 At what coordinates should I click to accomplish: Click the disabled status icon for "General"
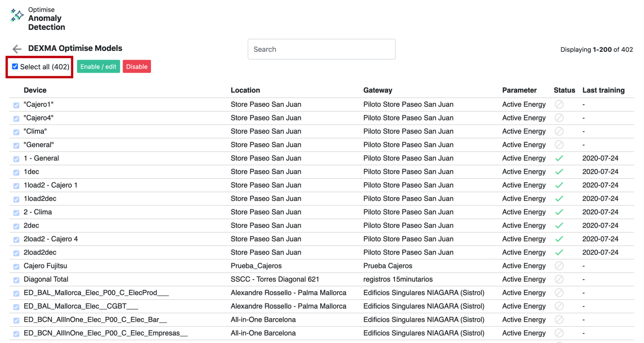pos(559,145)
